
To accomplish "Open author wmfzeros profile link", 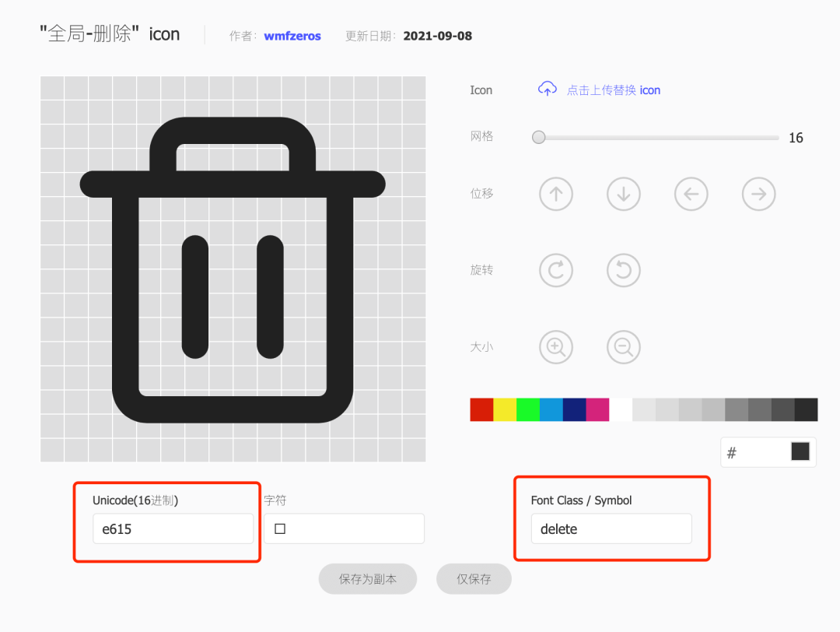I will point(292,36).
